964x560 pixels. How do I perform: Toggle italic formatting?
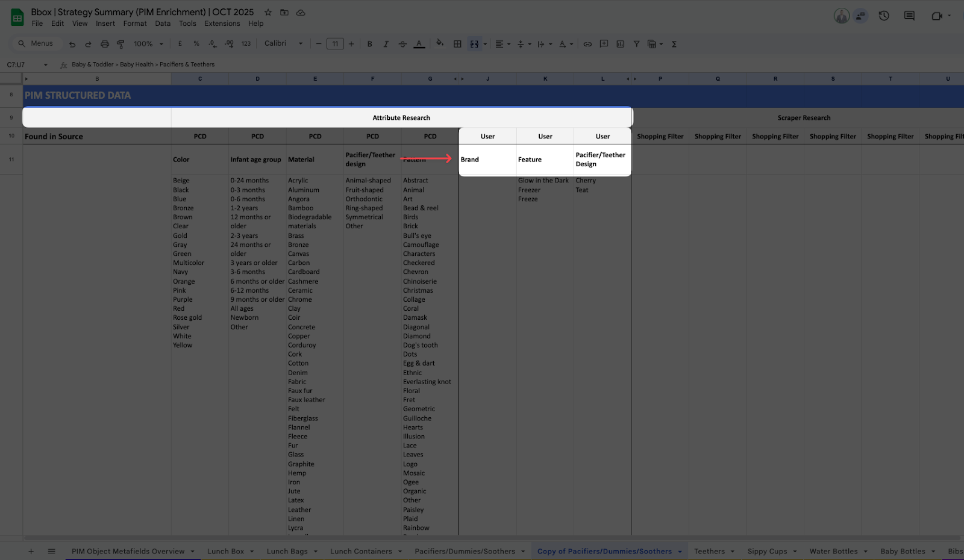pyautogui.click(x=386, y=44)
